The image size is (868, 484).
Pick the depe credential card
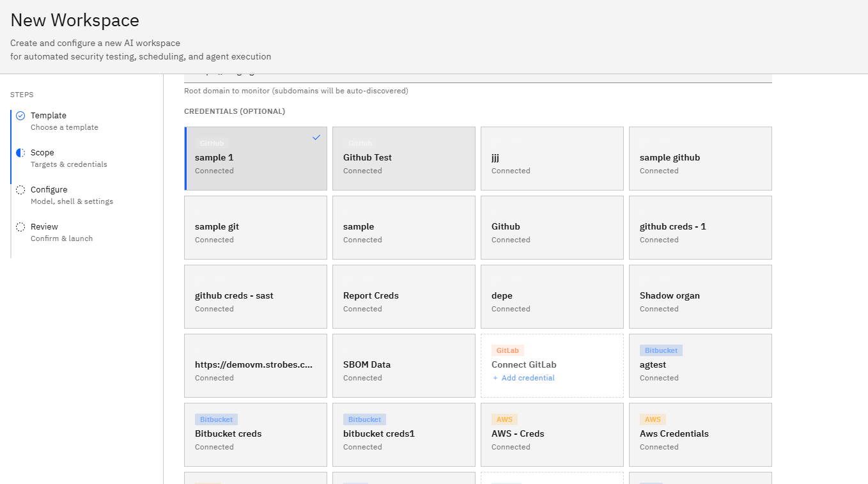tap(552, 297)
